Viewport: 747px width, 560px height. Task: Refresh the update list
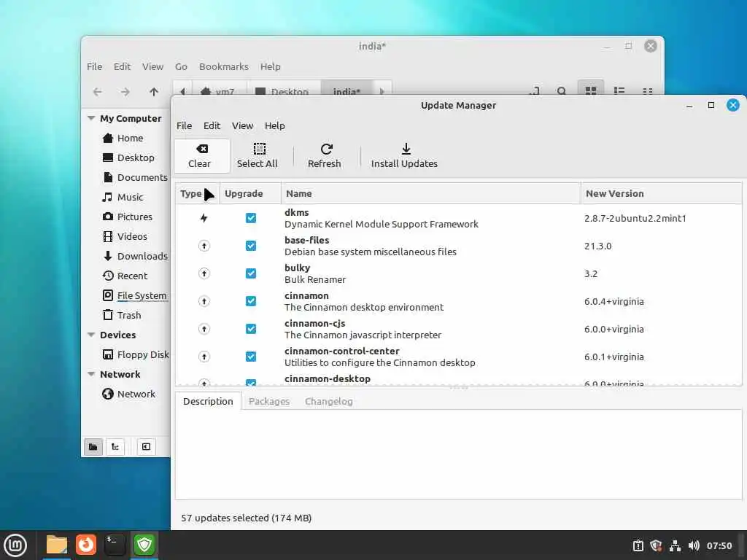coord(325,156)
